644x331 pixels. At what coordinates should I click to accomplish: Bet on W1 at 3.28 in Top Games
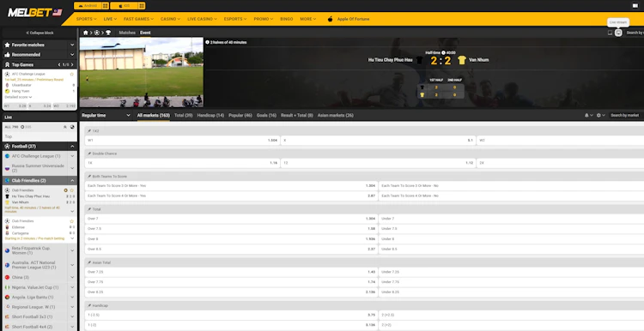pyautogui.click(x=15, y=105)
